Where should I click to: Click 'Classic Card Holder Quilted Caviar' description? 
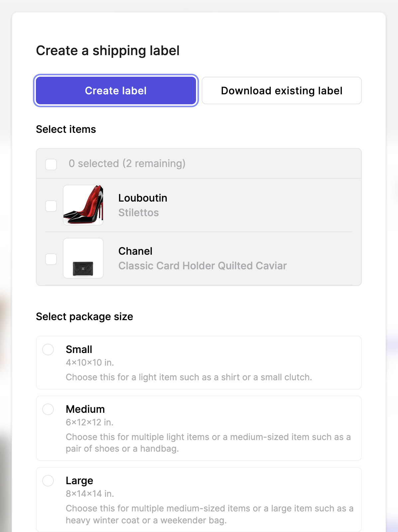pos(203,266)
